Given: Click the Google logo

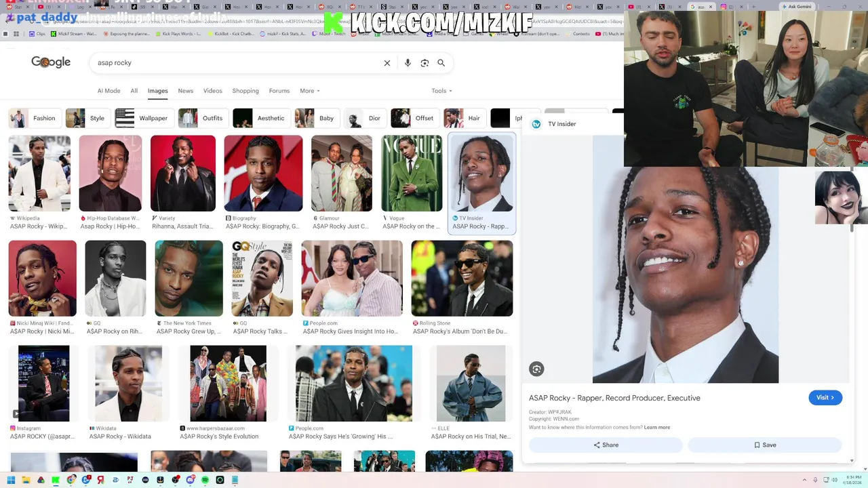Looking at the screenshot, I should [51, 62].
